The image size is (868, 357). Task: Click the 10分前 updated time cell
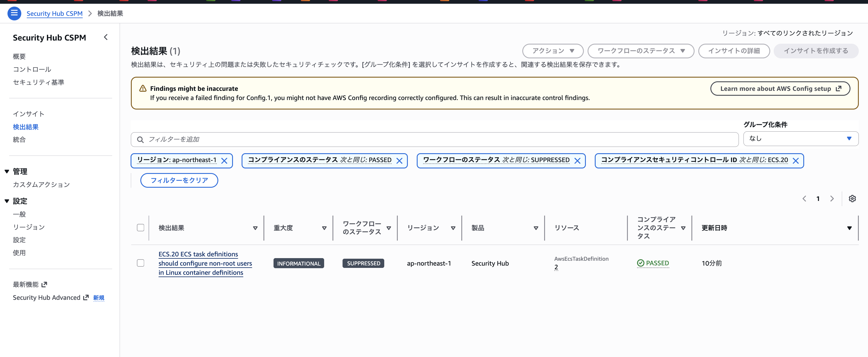[x=712, y=263]
